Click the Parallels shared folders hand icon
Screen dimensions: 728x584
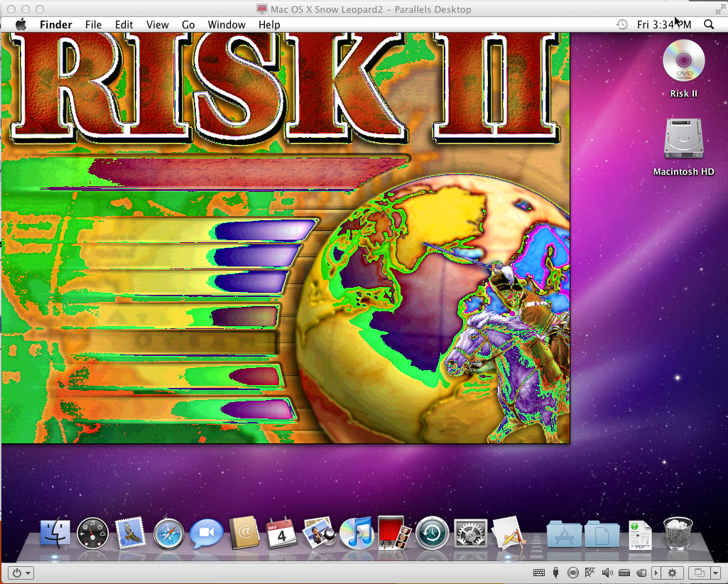pyautogui.click(x=641, y=573)
